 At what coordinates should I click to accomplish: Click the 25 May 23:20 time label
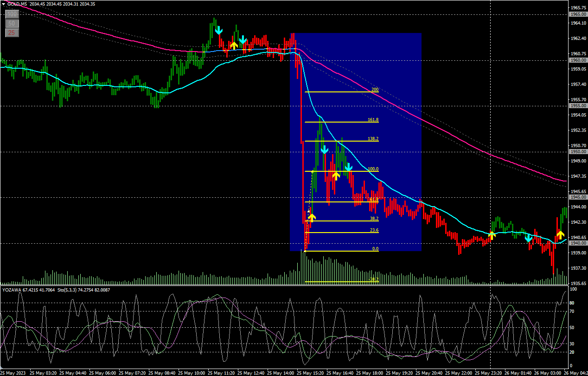click(488, 373)
